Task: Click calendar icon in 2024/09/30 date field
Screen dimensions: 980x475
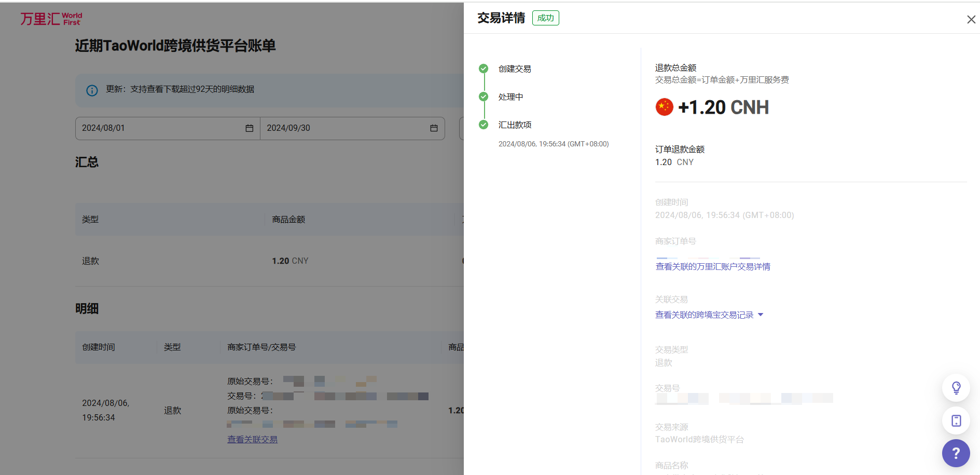Action: 434,128
